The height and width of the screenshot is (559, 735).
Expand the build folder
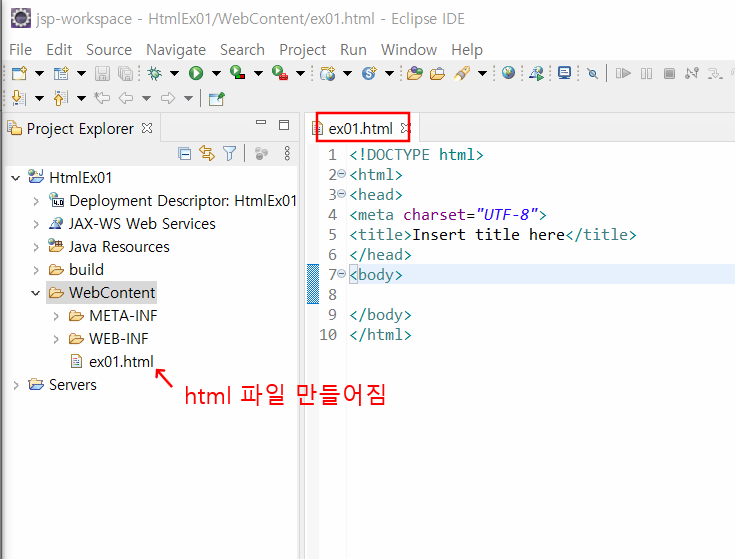36,270
